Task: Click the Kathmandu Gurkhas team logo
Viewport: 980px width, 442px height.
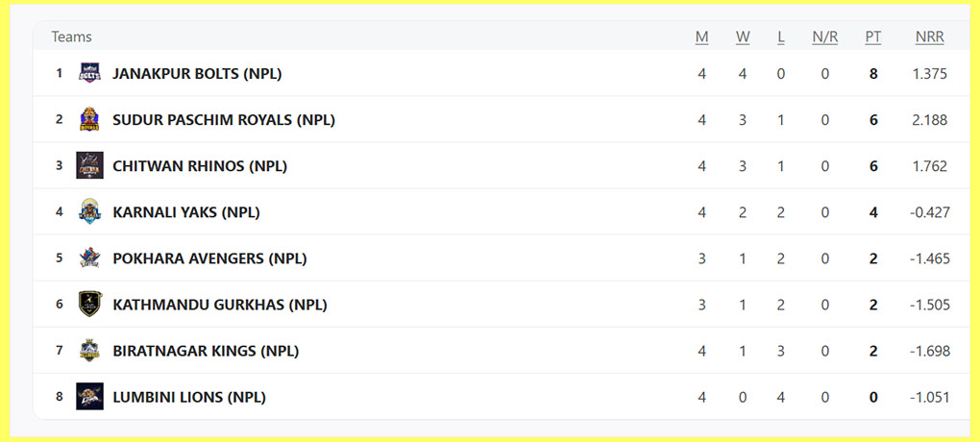Action: click(89, 304)
